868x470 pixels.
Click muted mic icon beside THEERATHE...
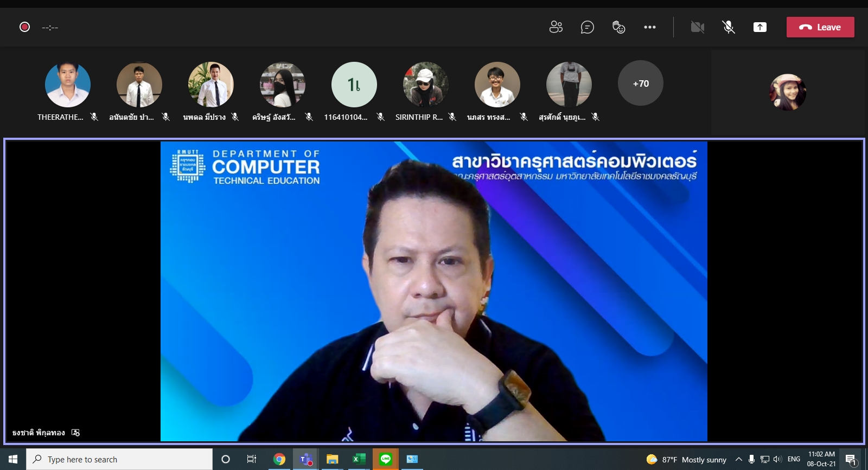94,117
